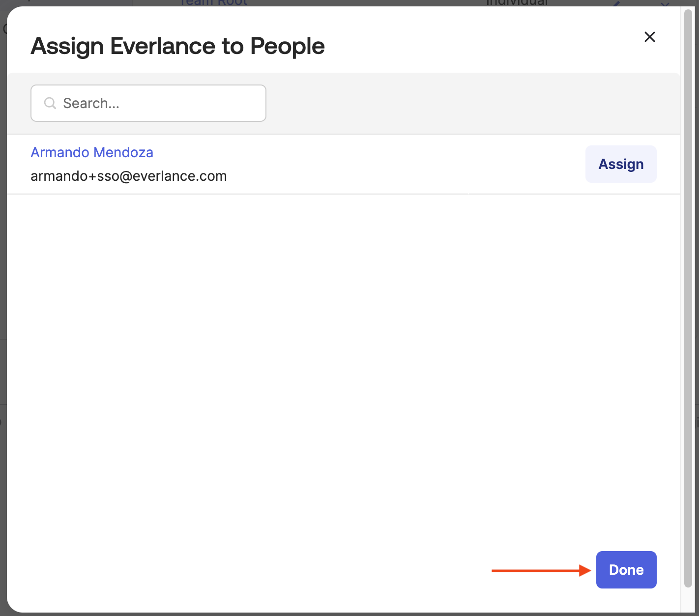Open the Armando Mendoza name link
The width and height of the screenshot is (699, 616).
click(92, 152)
